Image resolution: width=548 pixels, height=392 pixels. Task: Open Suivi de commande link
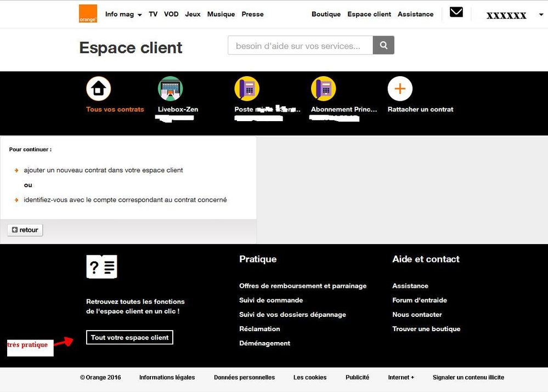[x=271, y=300]
